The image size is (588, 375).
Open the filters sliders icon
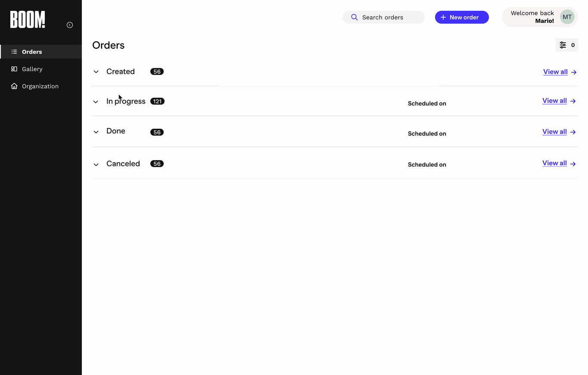pyautogui.click(x=563, y=45)
